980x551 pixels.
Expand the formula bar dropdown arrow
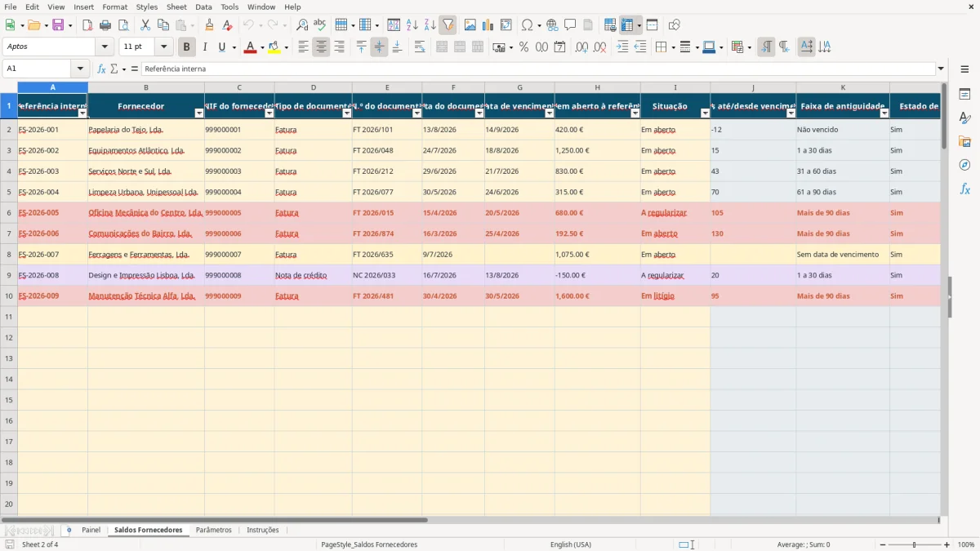tap(941, 69)
